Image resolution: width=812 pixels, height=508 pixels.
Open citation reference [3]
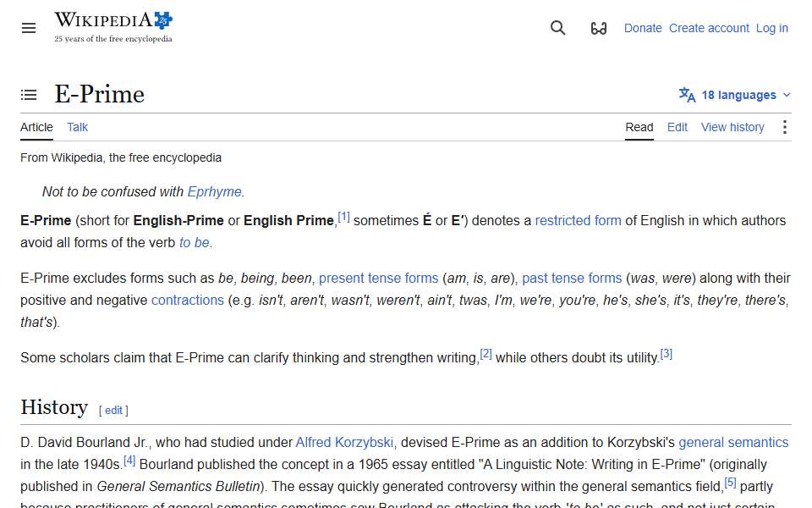(x=666, y=354)
